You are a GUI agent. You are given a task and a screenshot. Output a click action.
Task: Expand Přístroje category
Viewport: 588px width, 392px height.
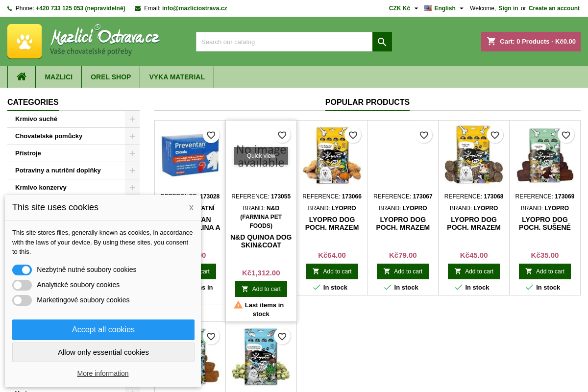tap(132, 153)
